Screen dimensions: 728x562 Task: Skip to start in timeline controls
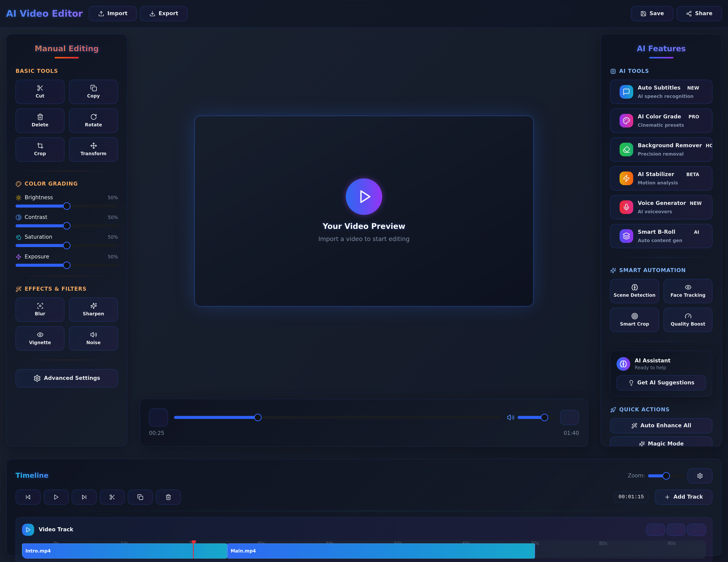(28, 497)
